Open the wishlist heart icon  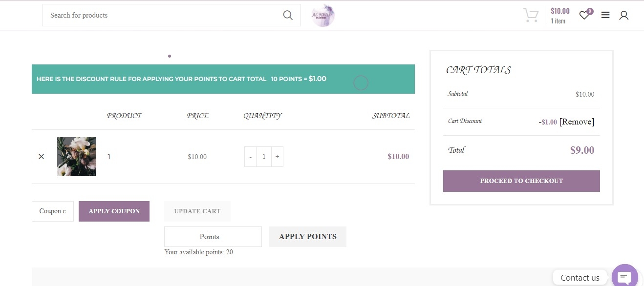[x=584, y=15]
